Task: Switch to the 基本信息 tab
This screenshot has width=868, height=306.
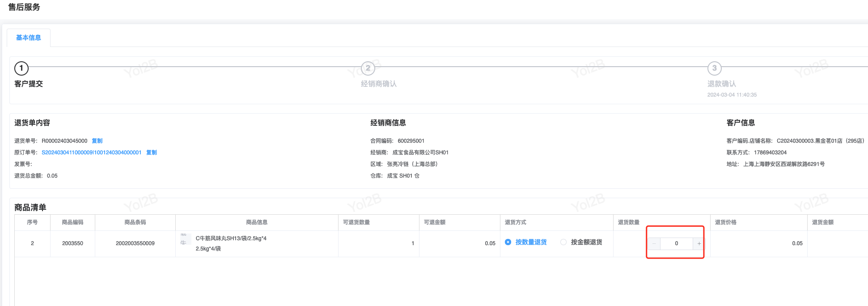Action: click(x=29, y=38)
